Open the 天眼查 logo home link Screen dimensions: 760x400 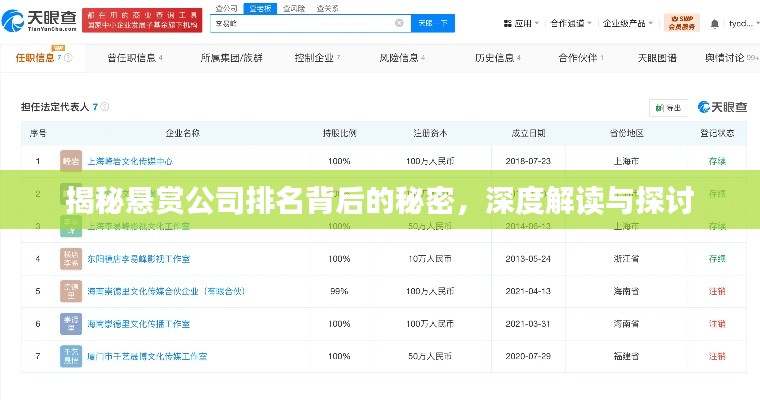point(39,21)
